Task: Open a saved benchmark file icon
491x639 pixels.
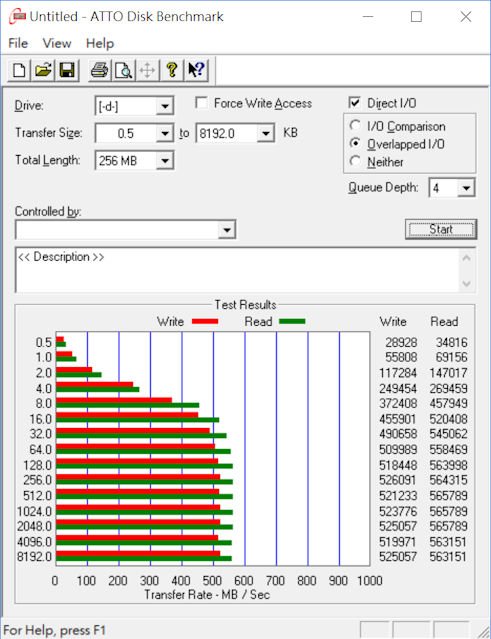Action: point(43,71)
